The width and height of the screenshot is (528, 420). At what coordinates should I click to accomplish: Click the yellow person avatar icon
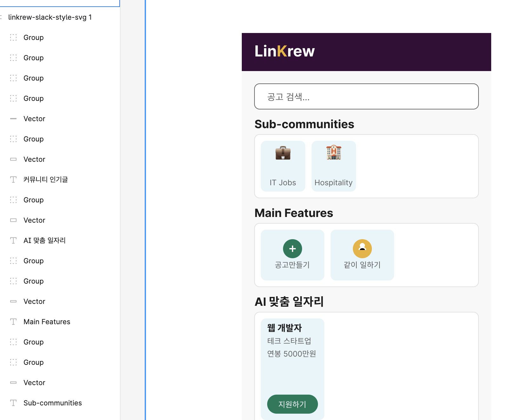pos(362,249)
